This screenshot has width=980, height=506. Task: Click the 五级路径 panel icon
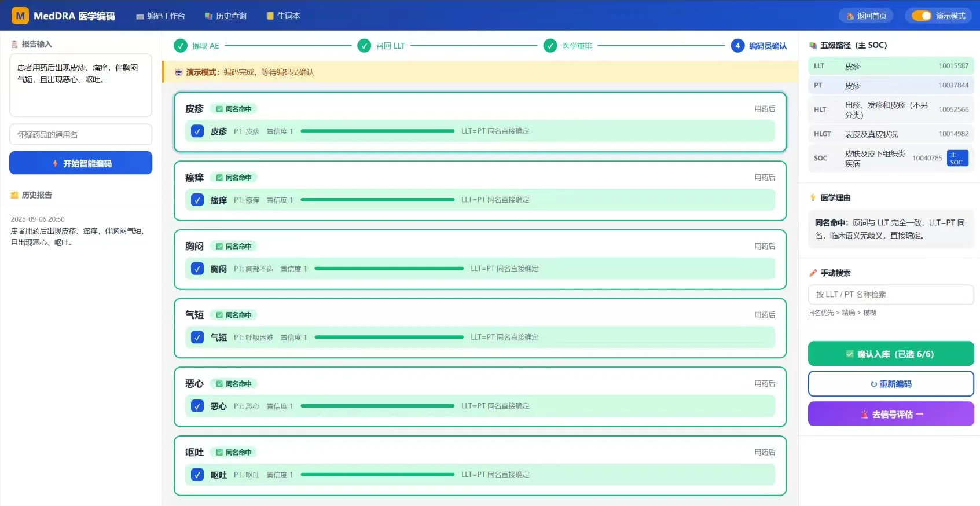coord(813,45)
